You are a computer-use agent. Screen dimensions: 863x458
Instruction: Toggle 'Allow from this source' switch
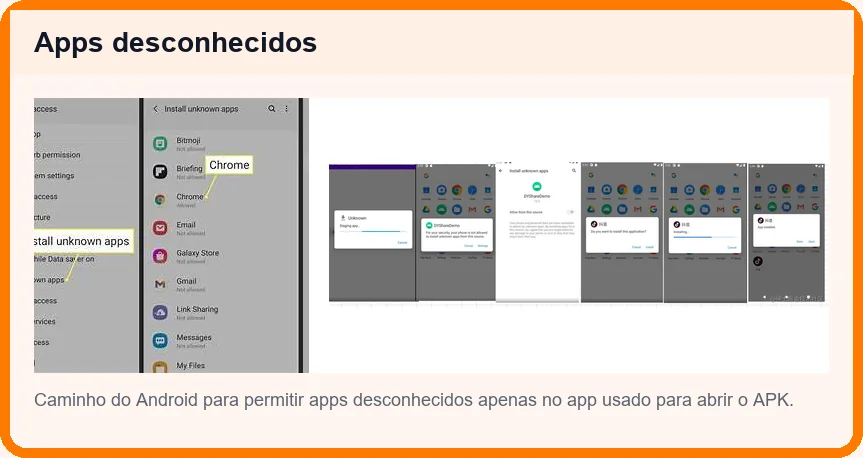point(570,212)
